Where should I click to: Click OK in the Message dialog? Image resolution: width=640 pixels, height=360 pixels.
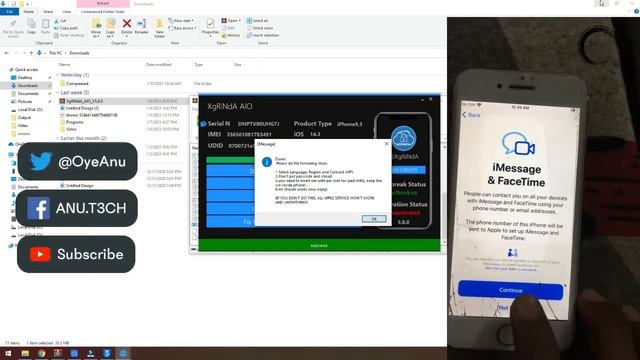click(x=374, y=219)
